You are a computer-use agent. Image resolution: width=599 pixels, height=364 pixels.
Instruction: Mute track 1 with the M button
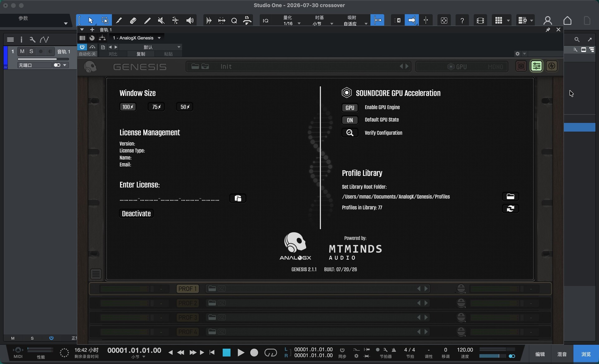pyautogui.click(x=22, y=51)
